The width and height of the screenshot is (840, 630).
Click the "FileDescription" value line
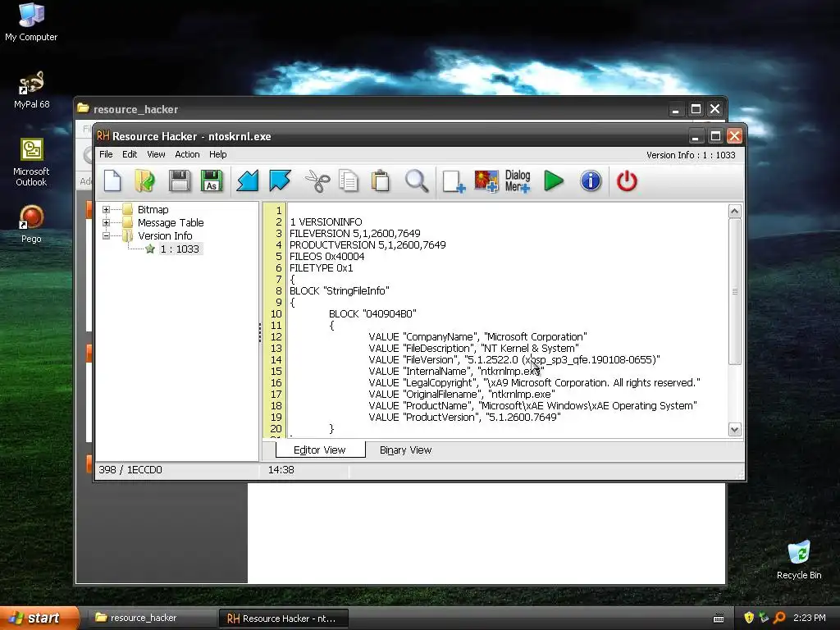click(x=473, y=348)
